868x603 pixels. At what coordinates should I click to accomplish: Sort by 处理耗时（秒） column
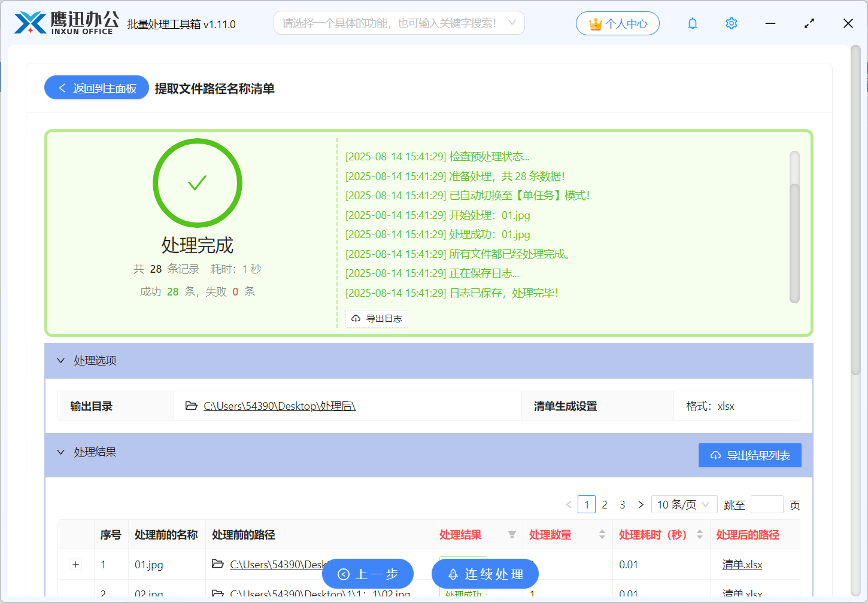point(700,534)
